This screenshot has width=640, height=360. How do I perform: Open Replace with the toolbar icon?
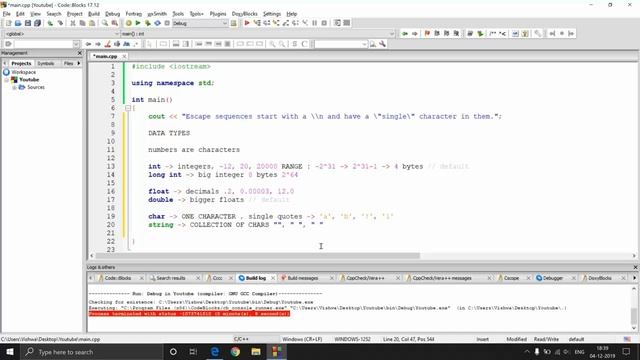coord(115,23)
